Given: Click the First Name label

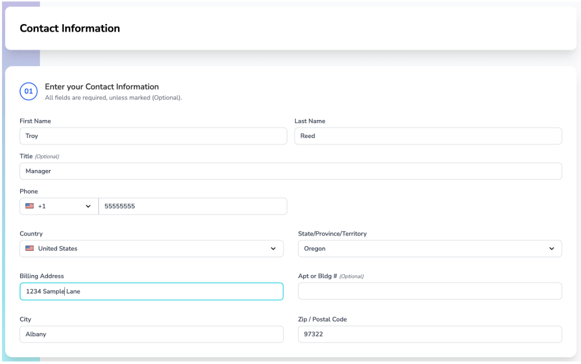Looking at the screenshot, I should pos(35,121).
